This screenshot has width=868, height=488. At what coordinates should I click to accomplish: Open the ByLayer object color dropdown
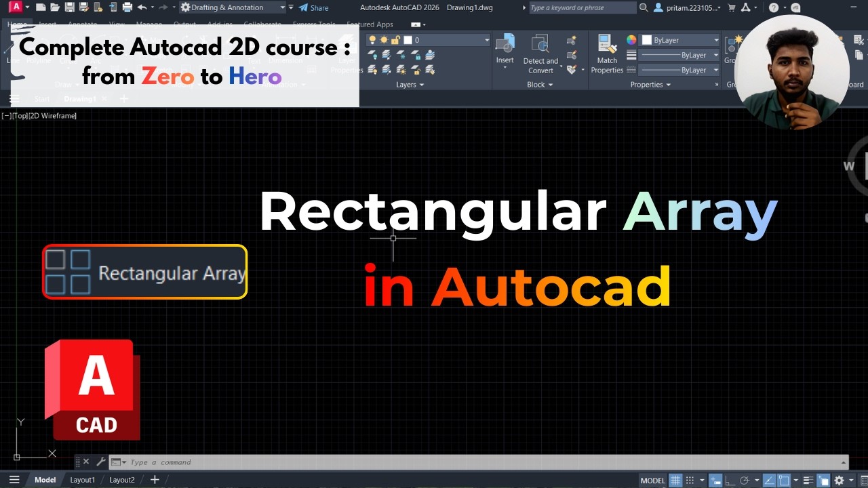679,40
